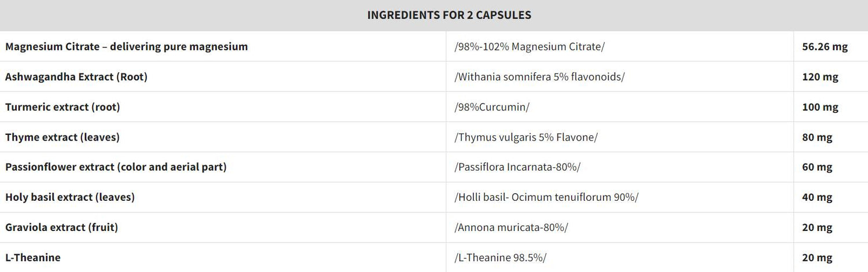Image resolution: width=868 pixels, height=272 pixels.
Task: Click the Annona muricata-80% specification
Action: (x=512, y=227)
